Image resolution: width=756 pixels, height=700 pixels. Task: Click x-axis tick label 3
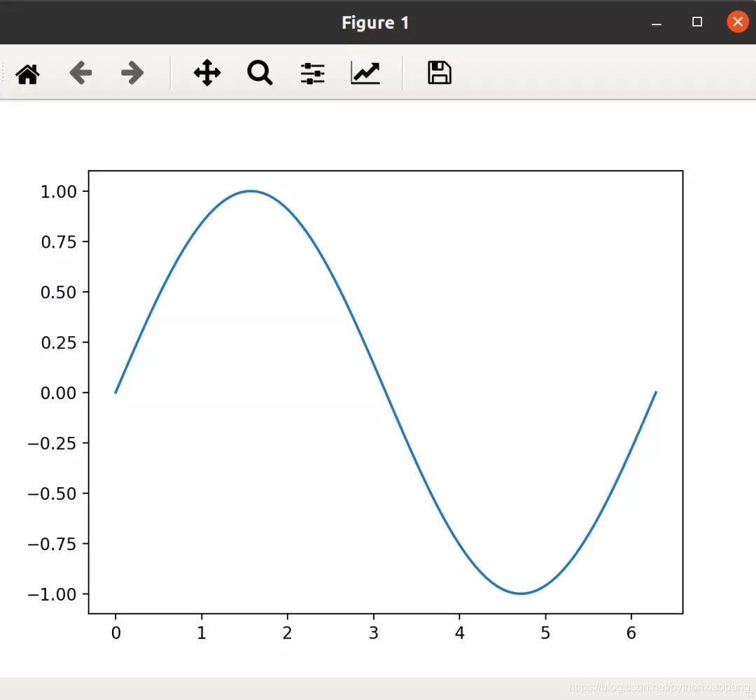[x=374, y=633]
